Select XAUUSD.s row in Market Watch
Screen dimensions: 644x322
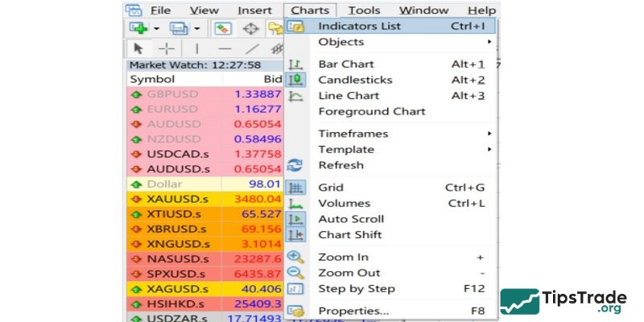(x=177, y=198)
